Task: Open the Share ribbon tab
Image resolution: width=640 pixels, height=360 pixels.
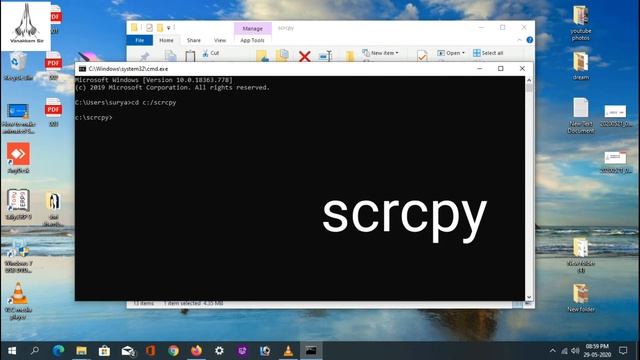Action: 193,40
